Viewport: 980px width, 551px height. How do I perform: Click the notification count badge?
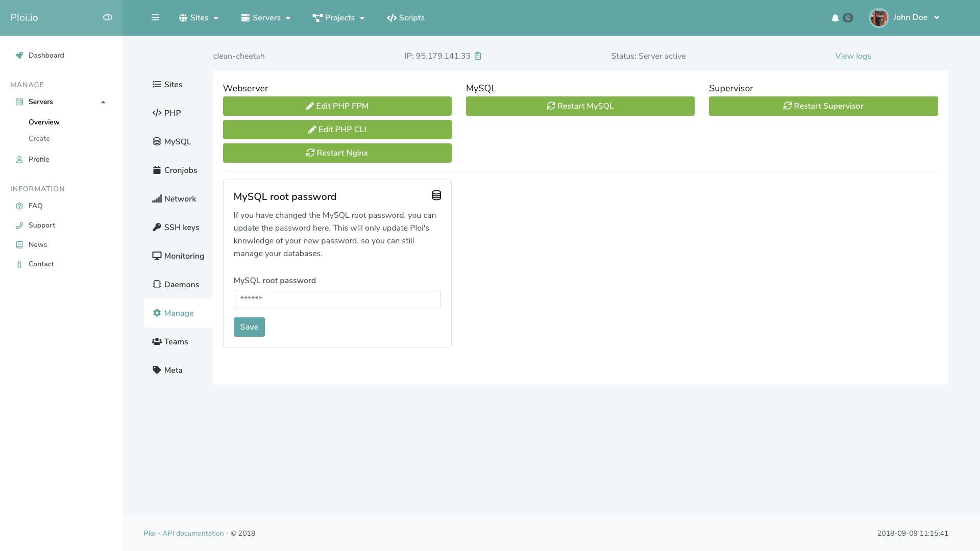pyautogui.click(x=848, y=18)
